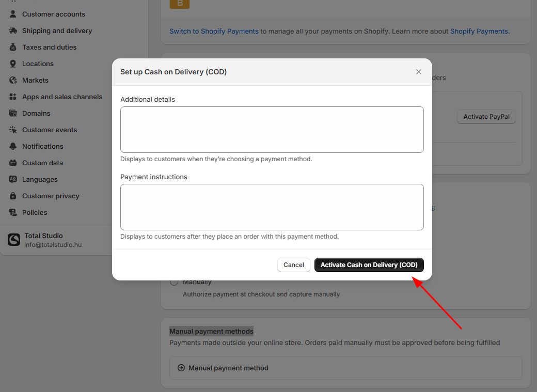Click the Total Studio store logo
The image size is (537, 392).
pos(14,240)
